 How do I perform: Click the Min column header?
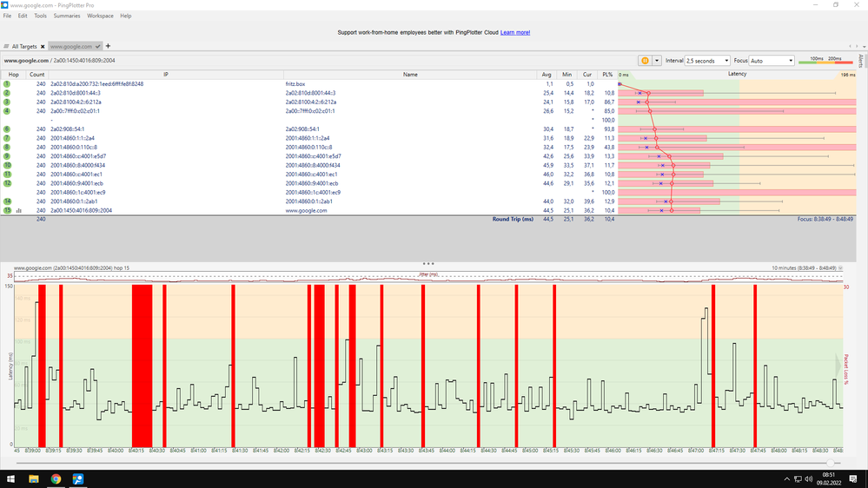pos(567,75)
